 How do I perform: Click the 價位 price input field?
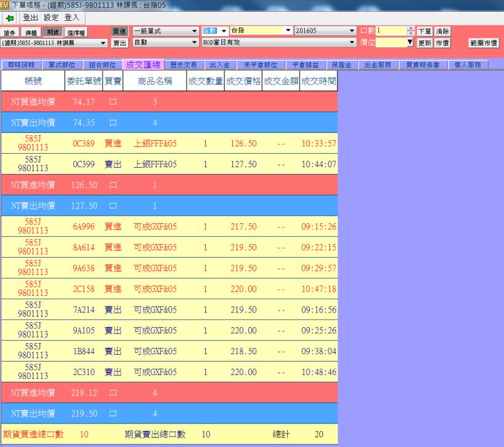click(x=391, y=42)
